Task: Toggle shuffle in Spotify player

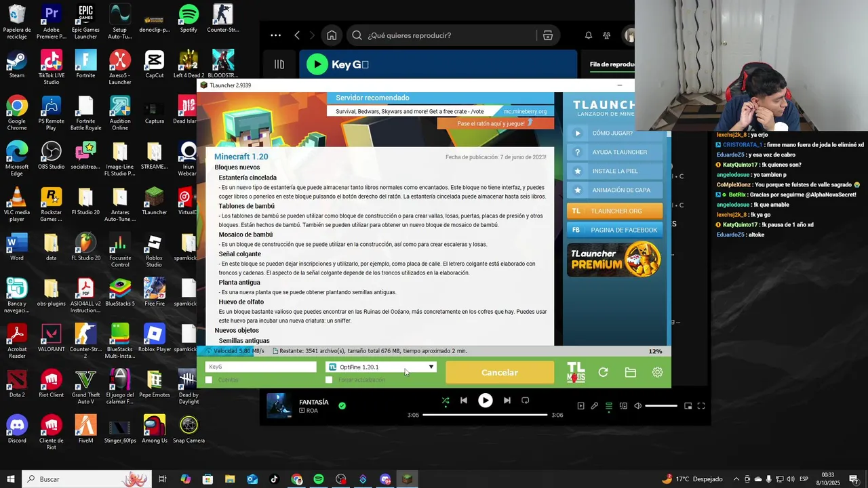Action: click(446, 401)
